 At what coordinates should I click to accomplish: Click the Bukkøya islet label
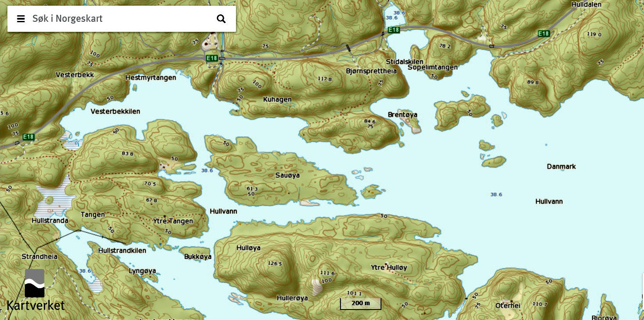[198, 256]
